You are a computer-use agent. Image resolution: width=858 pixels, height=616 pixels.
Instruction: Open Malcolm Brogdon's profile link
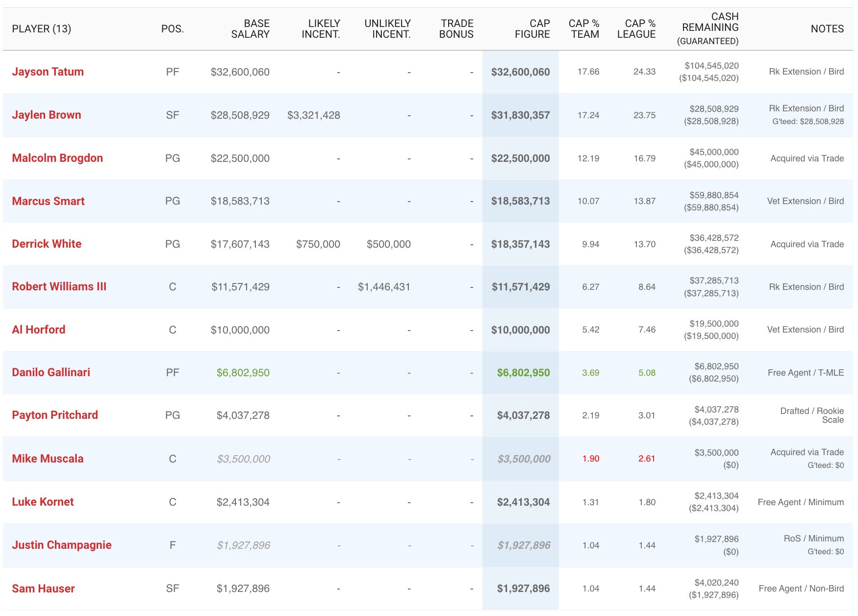(57, 158)
